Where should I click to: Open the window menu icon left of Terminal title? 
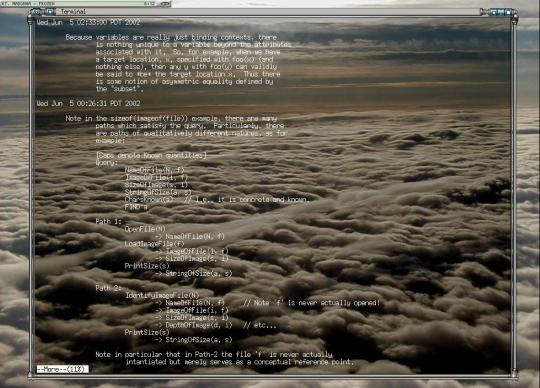coord(36,12)
